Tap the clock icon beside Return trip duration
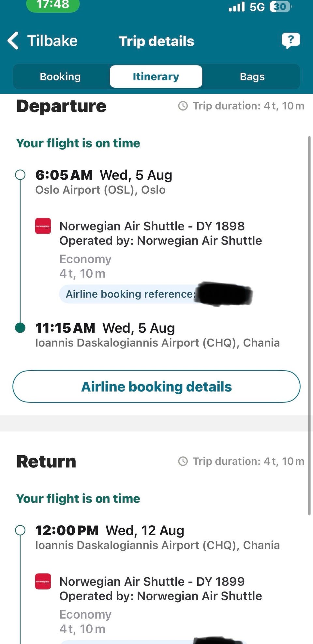 183,461
